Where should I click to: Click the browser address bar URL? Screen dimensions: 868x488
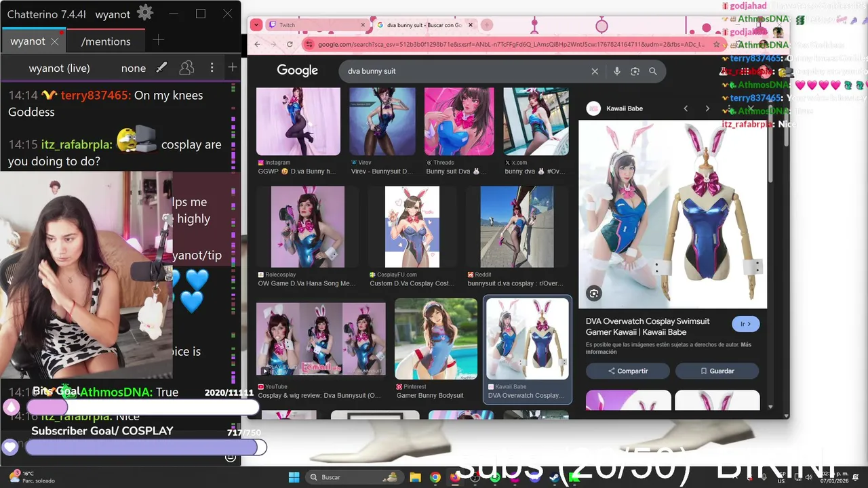pyautogui.click(x=512, y=44)
